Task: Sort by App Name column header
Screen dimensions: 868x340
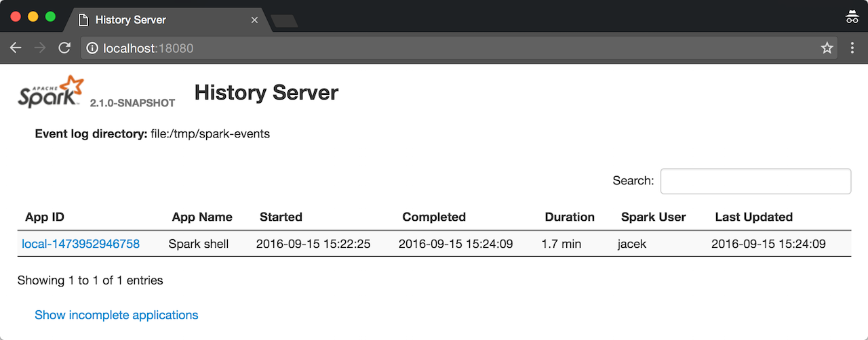Action: coord(202,217)
